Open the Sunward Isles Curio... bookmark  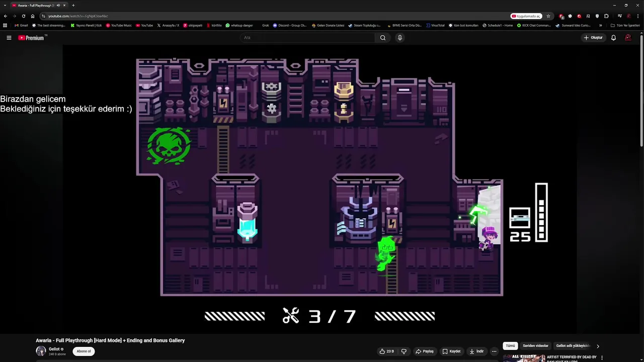click(573, 25)
